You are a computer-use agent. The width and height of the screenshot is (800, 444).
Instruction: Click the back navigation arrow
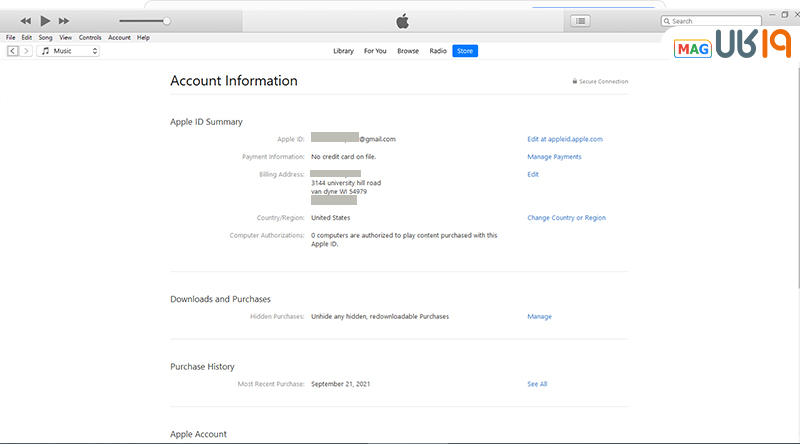pyautogui.click(x=12, y=51)
